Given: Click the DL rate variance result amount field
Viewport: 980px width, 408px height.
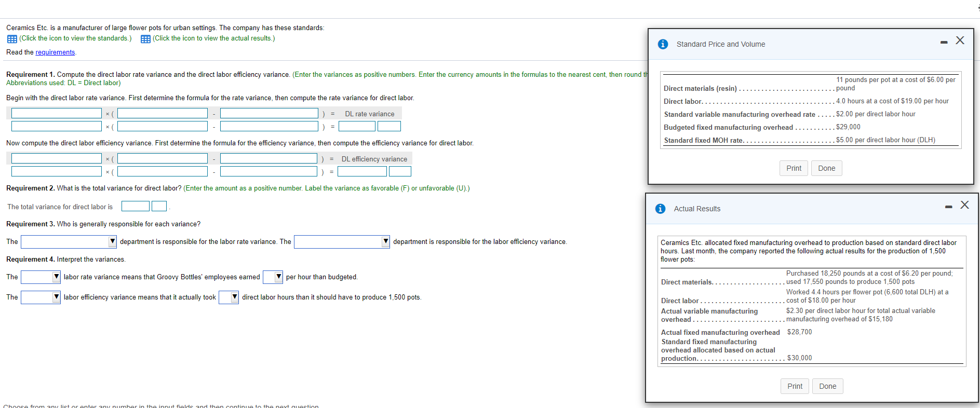Looking at the screenshot, I should click(x=357, y=126).
